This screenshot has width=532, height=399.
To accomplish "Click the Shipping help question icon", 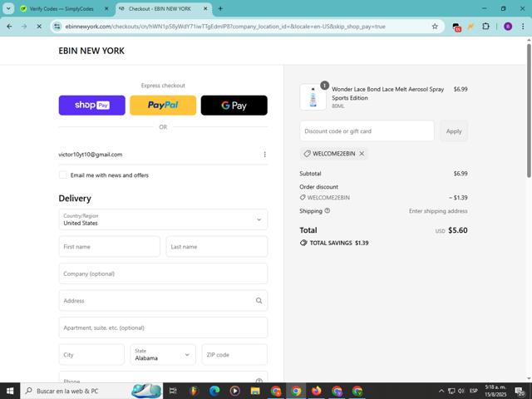I will point(327,210).
